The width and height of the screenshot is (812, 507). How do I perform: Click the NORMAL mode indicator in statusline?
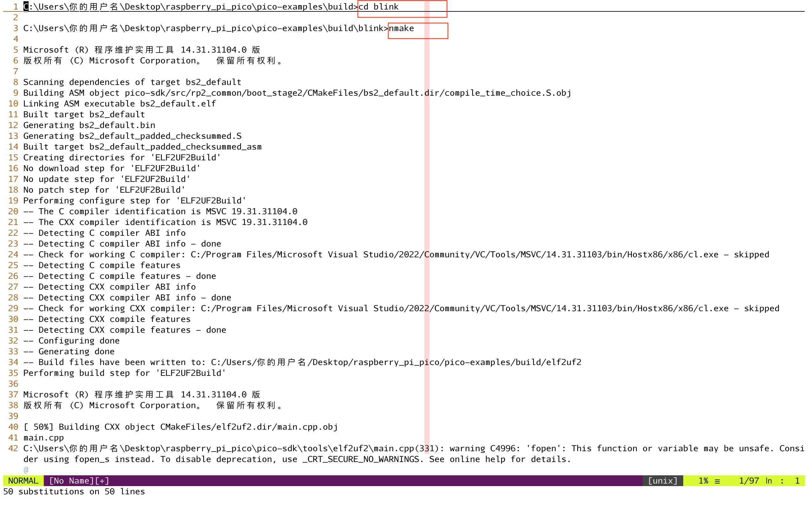click(x=23, y=480)
